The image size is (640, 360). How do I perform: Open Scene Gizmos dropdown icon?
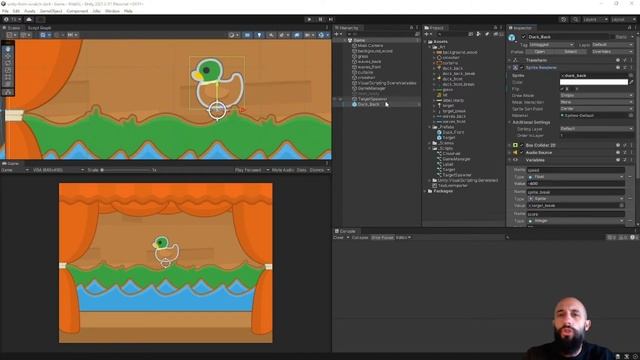[323, 35]
